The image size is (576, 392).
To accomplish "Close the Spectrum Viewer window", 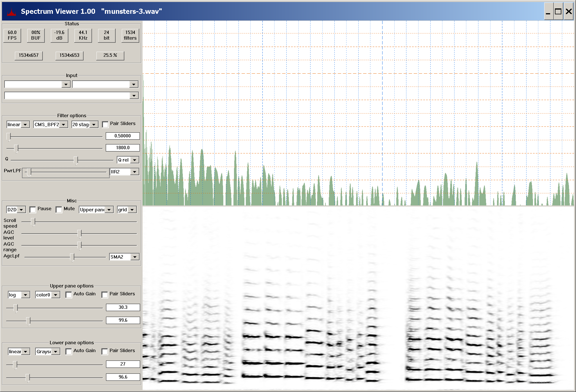I will click(x=569, y=11).
